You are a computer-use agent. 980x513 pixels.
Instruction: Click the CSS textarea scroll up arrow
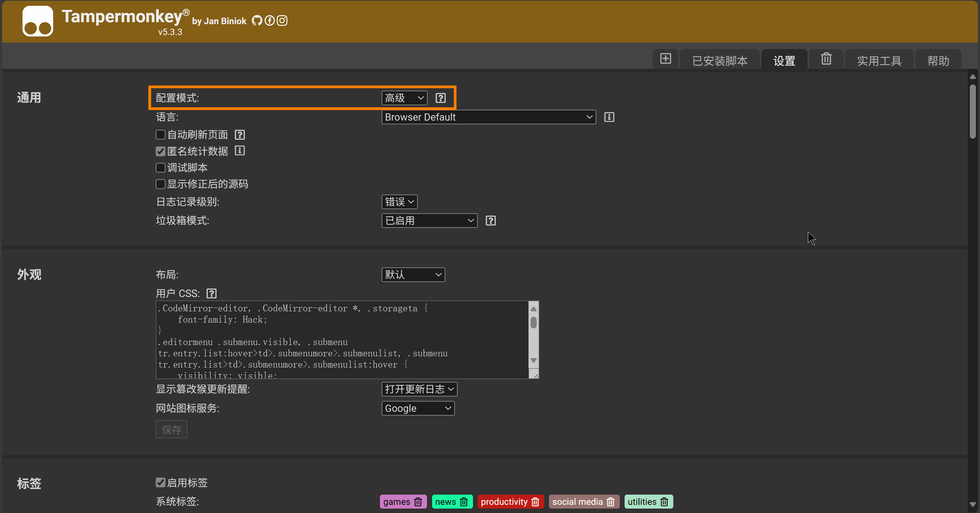(x=534, y=309)
